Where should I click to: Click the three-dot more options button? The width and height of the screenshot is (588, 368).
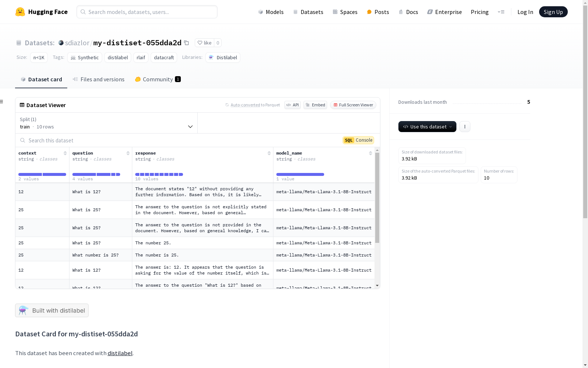pyautogui.click(x=465, y=127)
